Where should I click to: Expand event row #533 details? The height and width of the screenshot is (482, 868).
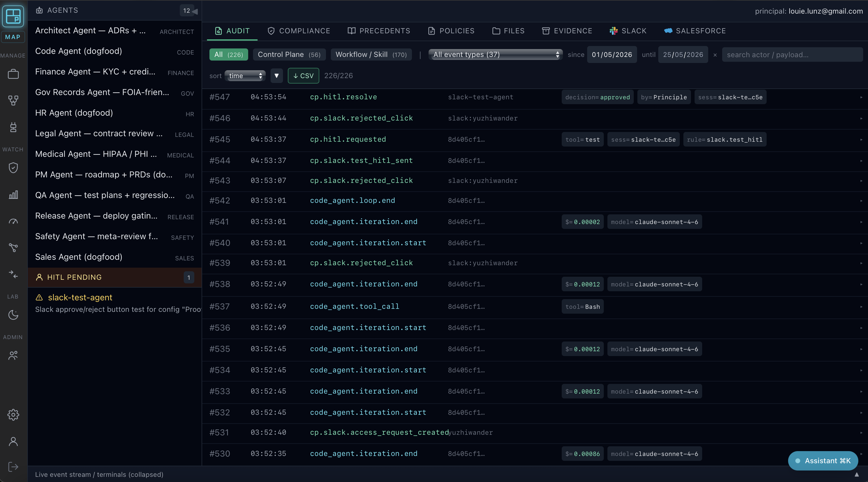(x=861, y=392)
